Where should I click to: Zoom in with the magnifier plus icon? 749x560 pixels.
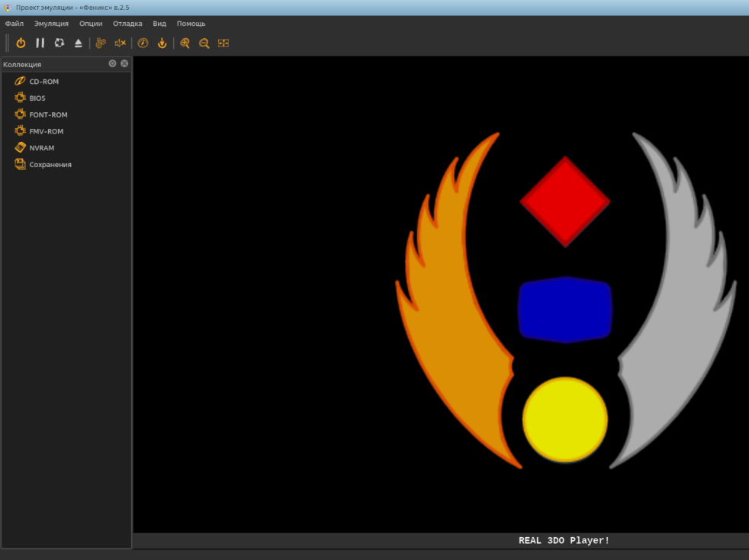click(185, 43)
